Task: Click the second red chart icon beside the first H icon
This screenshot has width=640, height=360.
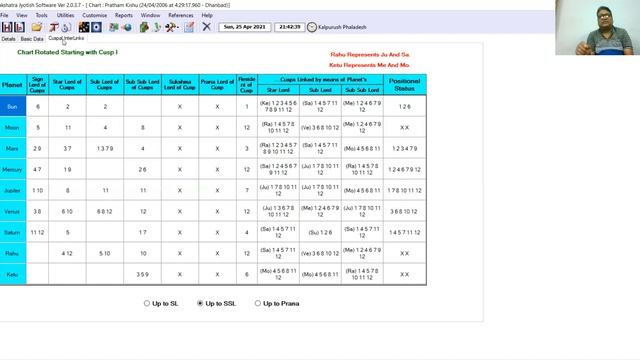Action: (x=19, y=27)
